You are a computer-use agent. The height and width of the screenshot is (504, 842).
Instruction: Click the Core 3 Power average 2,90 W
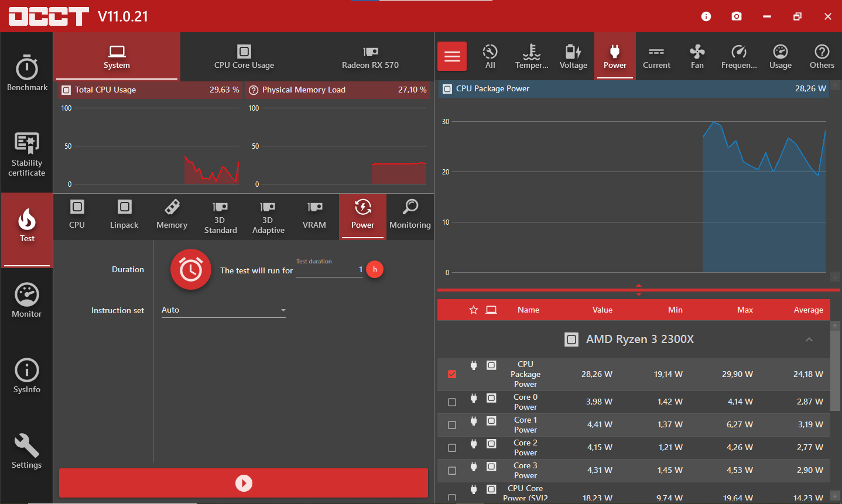click(810, 471)
